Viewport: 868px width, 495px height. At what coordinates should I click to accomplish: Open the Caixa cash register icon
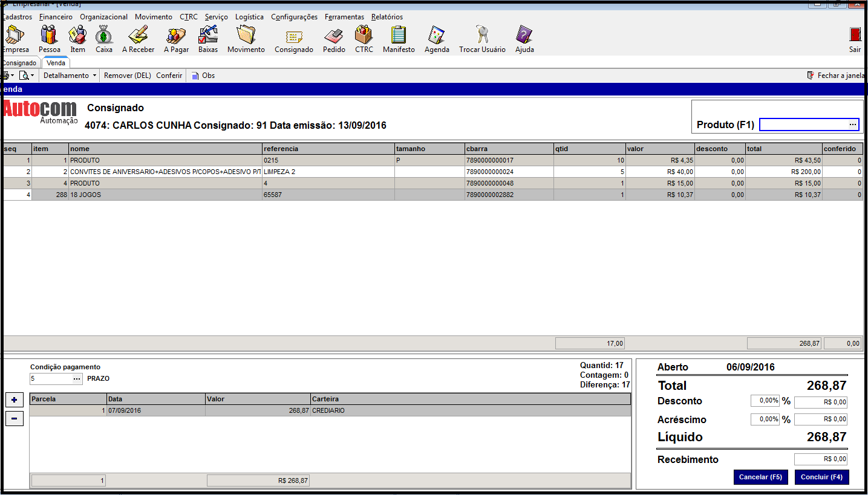[104, 36]
